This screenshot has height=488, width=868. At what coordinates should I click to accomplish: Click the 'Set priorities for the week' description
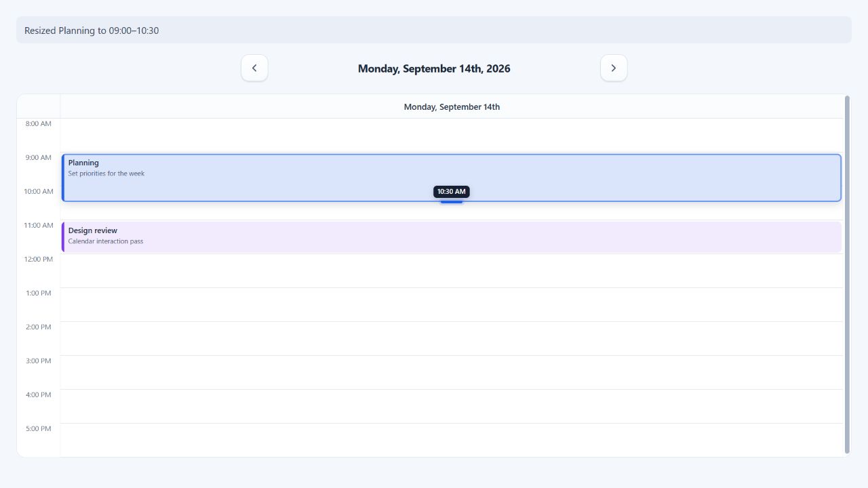(106, 174)
